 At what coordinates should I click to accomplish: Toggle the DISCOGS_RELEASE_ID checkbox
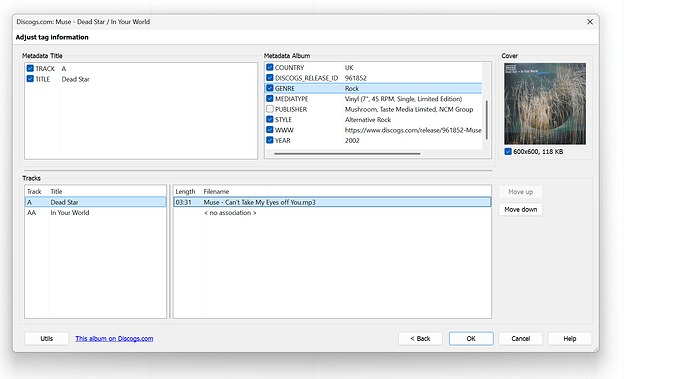coord(270,78)
